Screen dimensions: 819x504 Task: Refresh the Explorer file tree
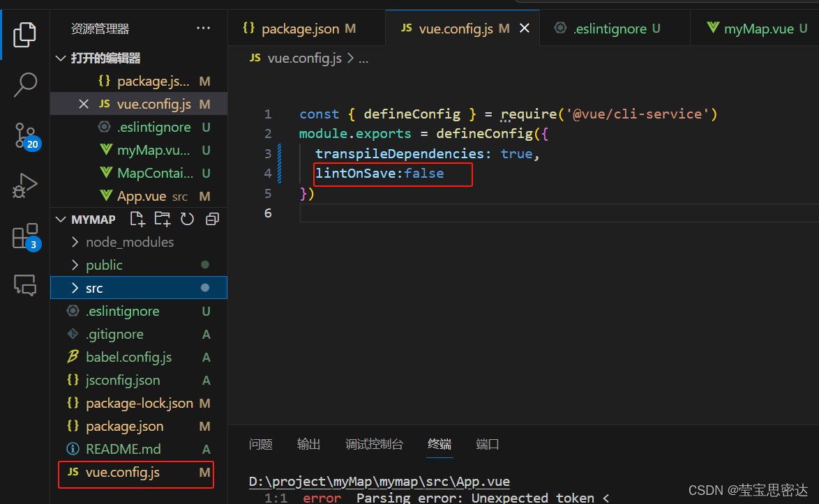187,218
